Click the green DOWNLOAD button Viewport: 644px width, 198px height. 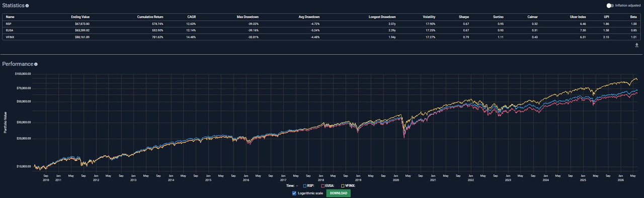(x=338, y=193)
